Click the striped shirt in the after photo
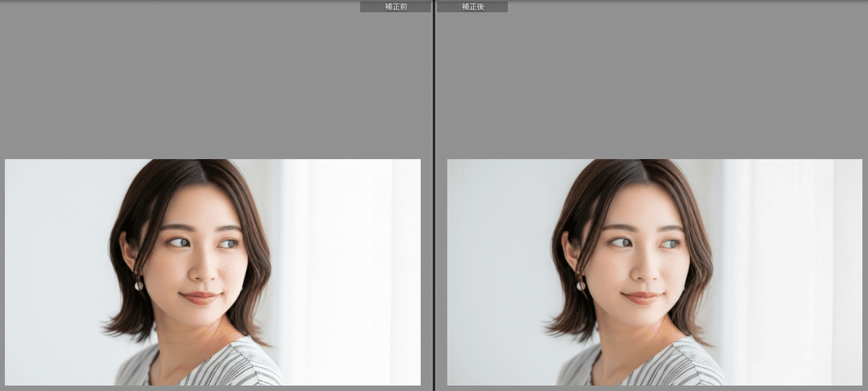Screen dimensions: 868x391 tap(680, 365)
